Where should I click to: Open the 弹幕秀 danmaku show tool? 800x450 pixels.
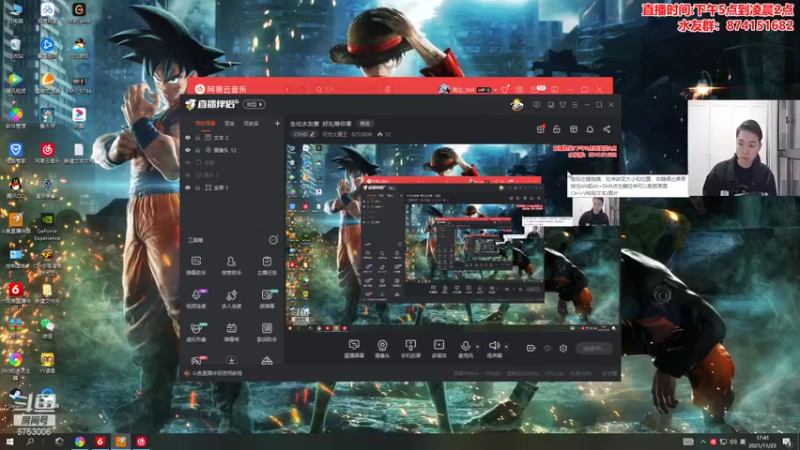point(231,332)
